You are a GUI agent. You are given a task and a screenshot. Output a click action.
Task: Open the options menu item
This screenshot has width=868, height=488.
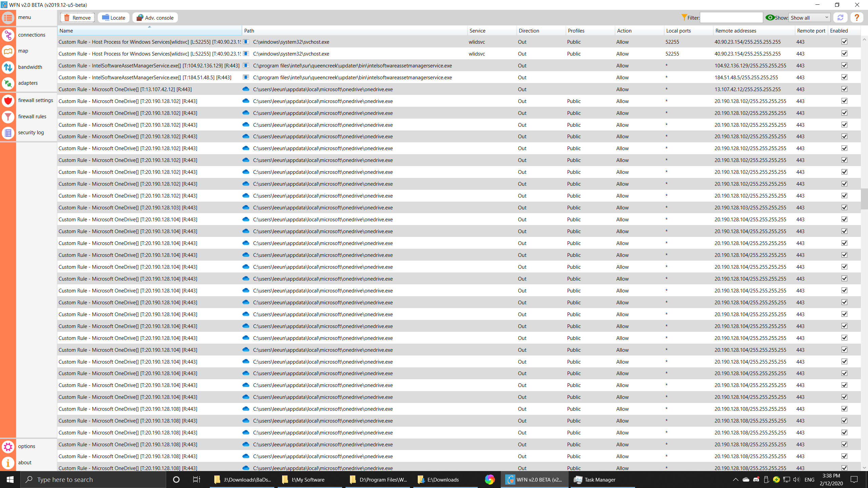[26, 446]
